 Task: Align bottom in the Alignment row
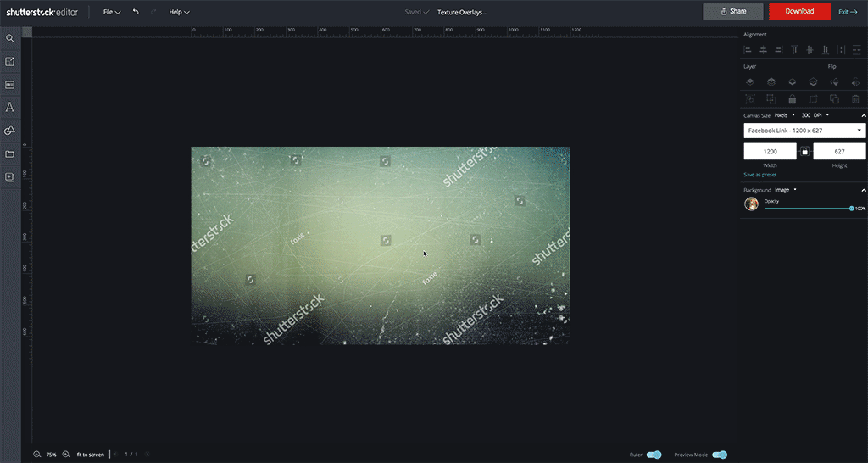point(826,50)
